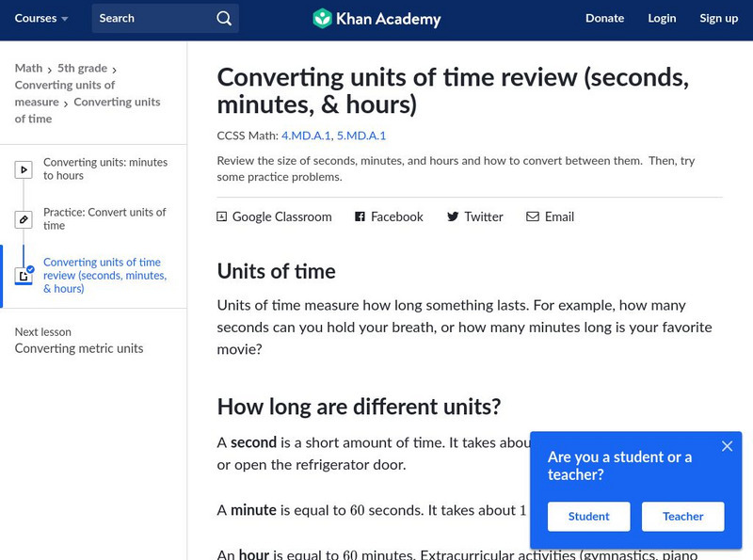
Task: Click the video play icon for Converting units: minutes to hours
Action: (24, 169)
